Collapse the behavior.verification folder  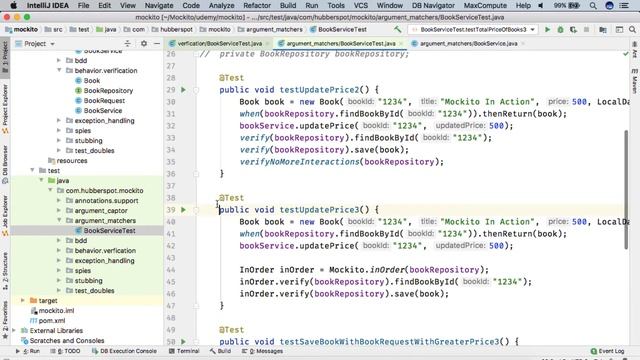coord(59,70)
